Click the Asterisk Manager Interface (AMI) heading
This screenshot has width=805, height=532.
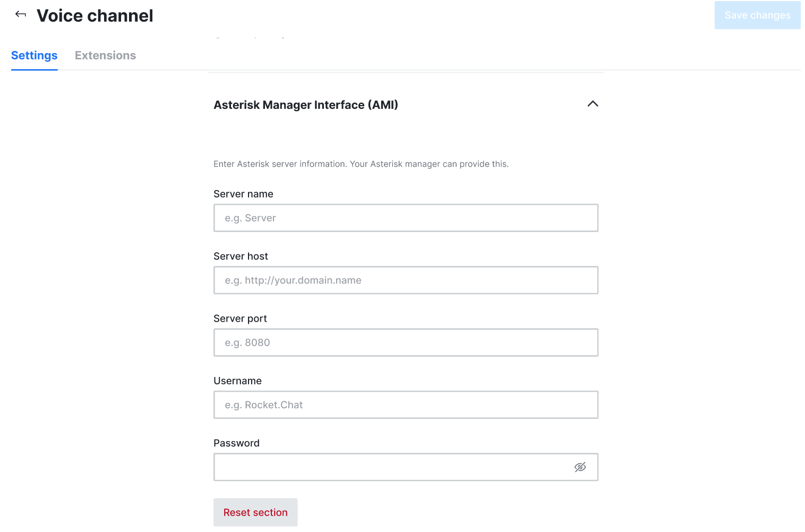coord(306,105)
